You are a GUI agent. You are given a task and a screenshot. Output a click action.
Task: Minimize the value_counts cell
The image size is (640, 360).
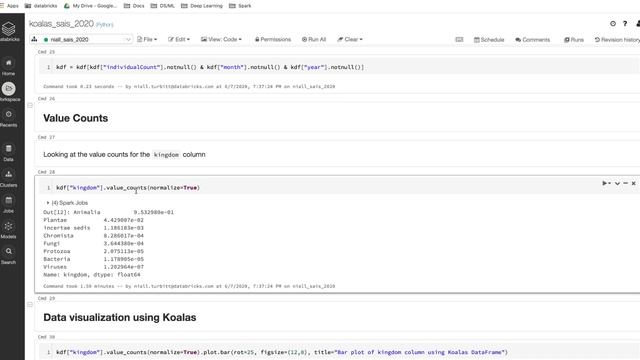[x=625, y=183]
